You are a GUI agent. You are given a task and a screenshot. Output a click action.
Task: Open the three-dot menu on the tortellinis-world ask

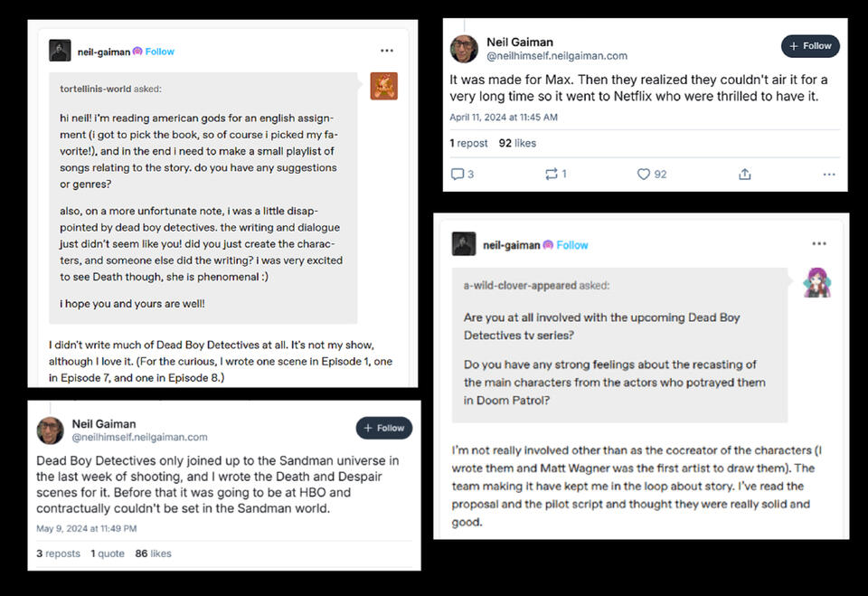pos(387,51)
